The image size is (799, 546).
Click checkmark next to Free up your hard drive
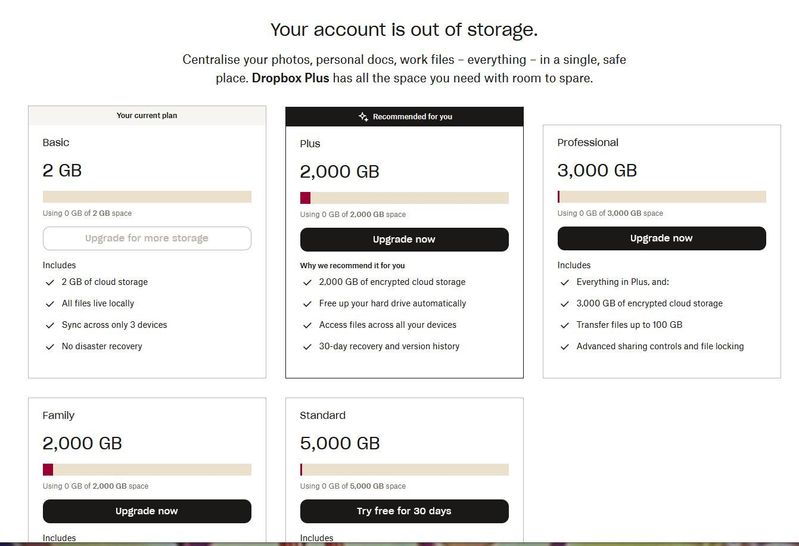(307, 304)
